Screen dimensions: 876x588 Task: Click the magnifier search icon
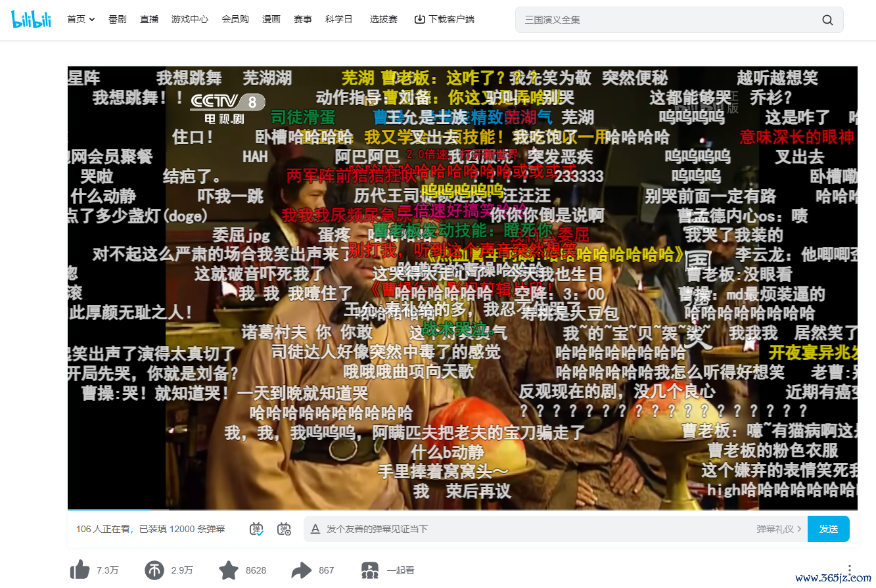827,20
